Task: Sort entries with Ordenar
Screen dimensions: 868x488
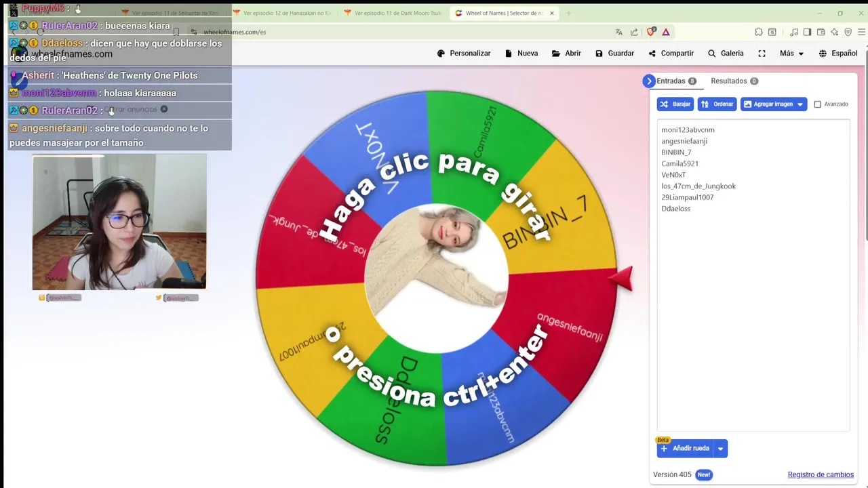Action: tap(717, 104)
